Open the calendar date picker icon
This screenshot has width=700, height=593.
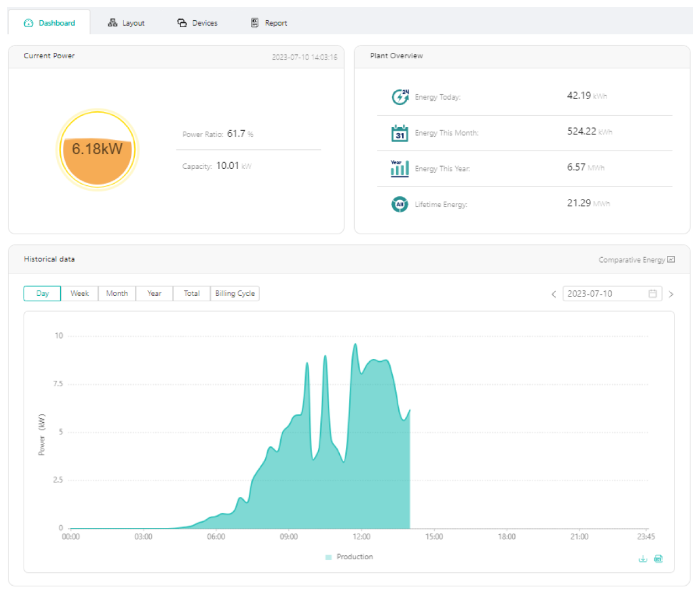point(652,294)
